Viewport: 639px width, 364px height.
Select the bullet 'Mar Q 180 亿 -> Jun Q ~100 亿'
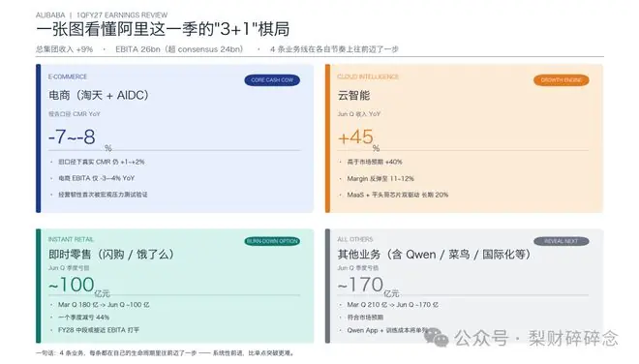tap(104, 305)
